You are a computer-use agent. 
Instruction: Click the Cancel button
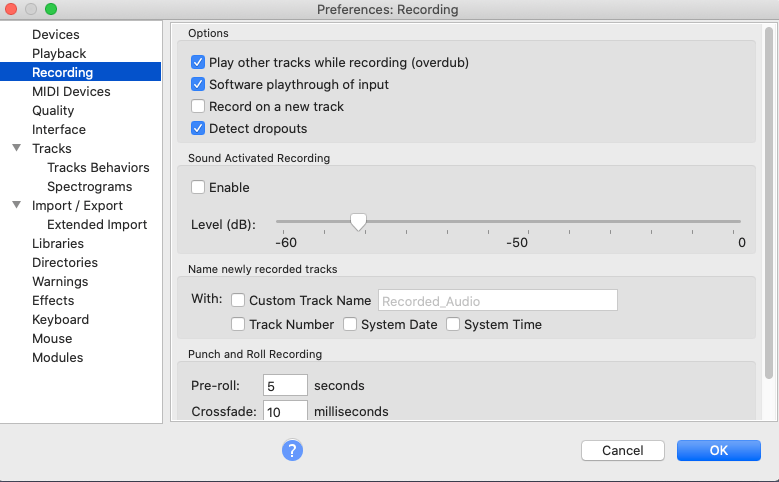pyautogui.click(x=623, y=450)
